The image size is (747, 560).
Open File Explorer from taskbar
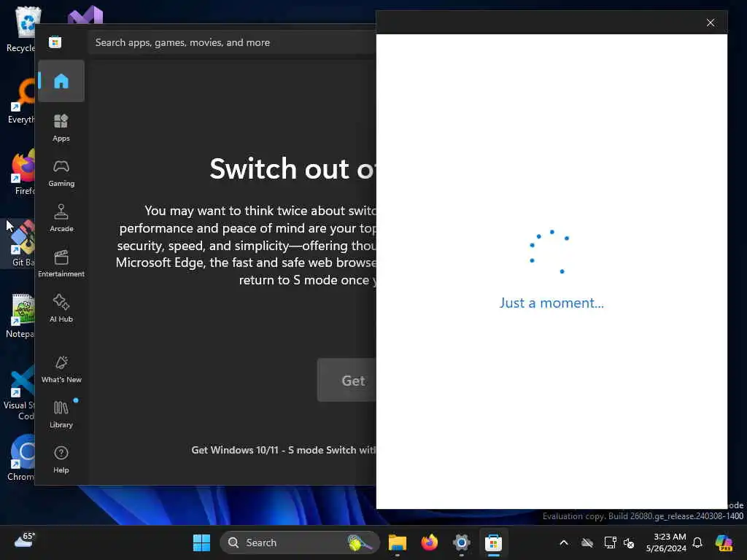click(x=398, y=542)
